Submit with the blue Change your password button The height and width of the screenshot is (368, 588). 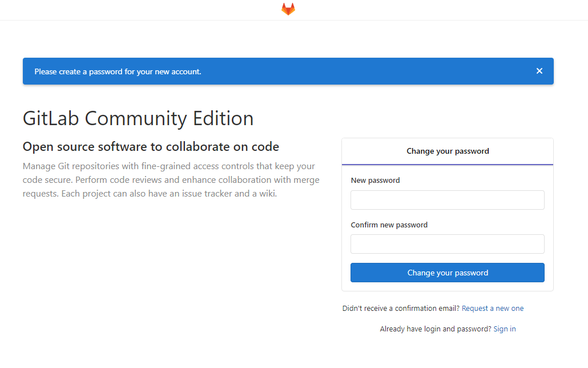point(448,273)
